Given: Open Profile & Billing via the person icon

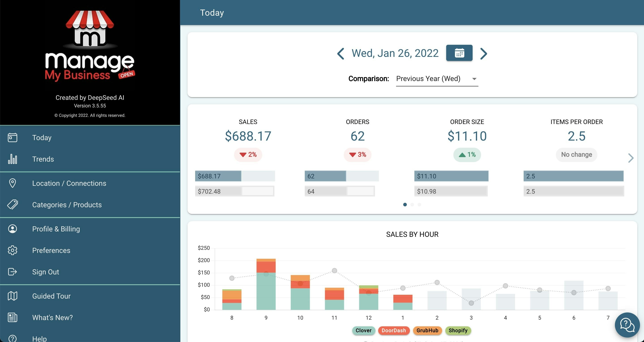Looking at the screenshot, I should (13, 229).
